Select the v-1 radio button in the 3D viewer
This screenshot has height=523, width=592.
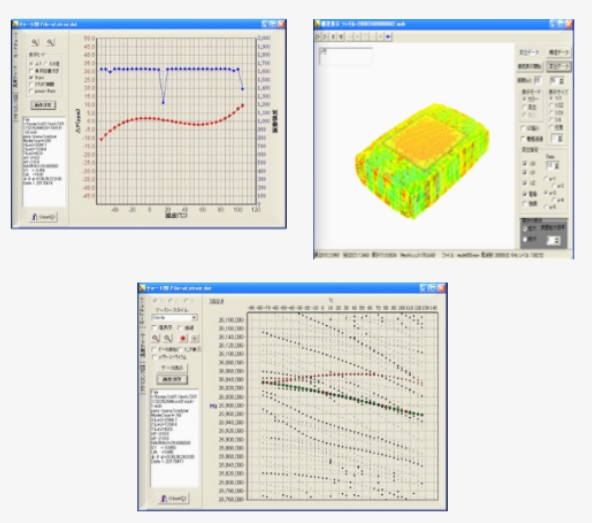[x=546, y=178]
